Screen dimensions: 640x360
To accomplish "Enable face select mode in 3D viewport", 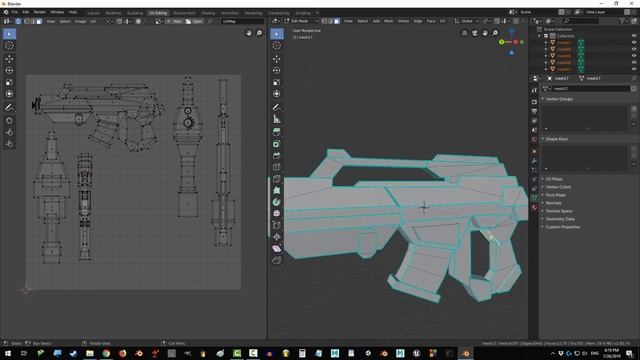I will (x=336, y=21).
